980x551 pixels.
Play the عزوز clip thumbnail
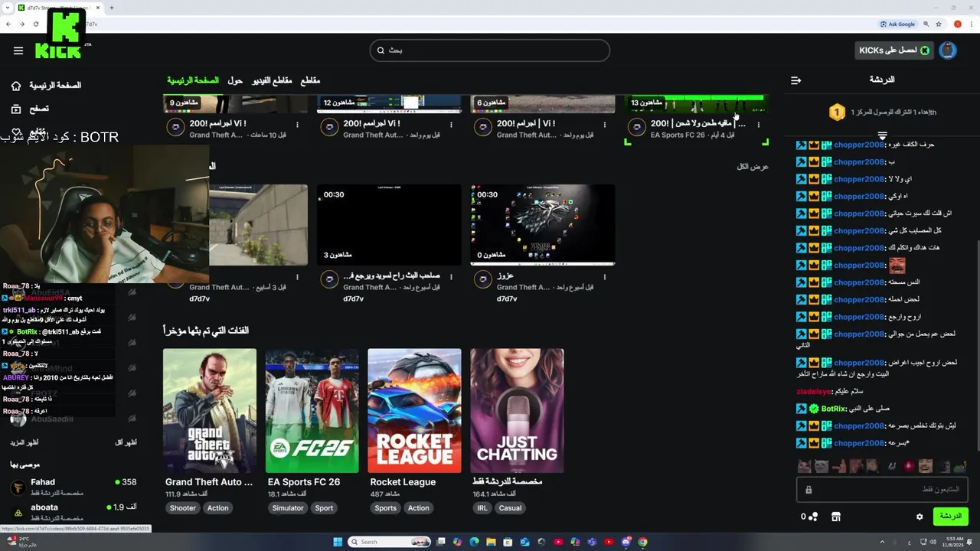coord(543,225)
